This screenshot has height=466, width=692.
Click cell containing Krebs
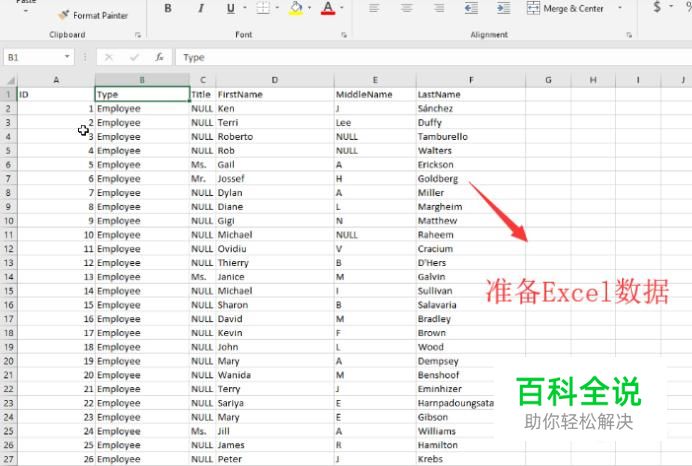pyautogui.click(x=471, y=459)
